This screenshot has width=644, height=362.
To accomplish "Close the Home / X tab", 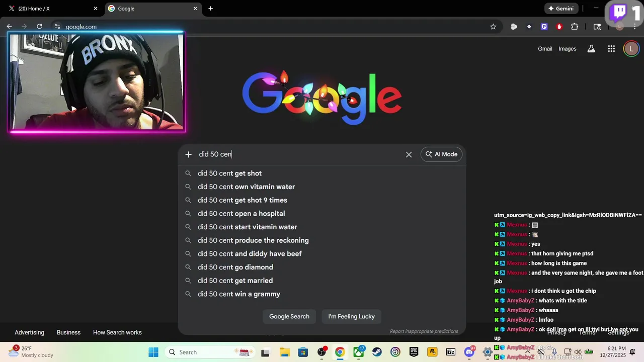I will (x=96, y=9).
